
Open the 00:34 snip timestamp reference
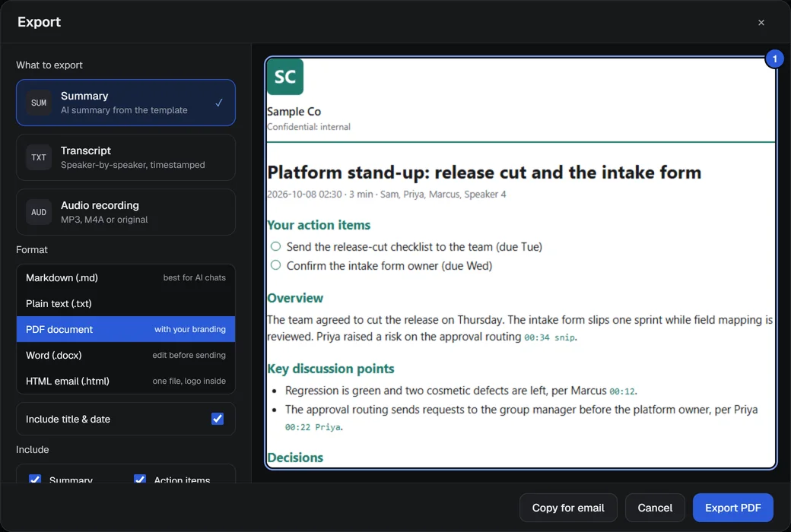tap(549, 337)
